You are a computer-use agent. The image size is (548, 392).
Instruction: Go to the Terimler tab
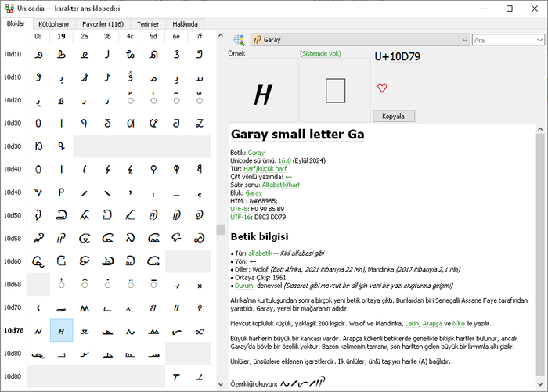point(147,24)
